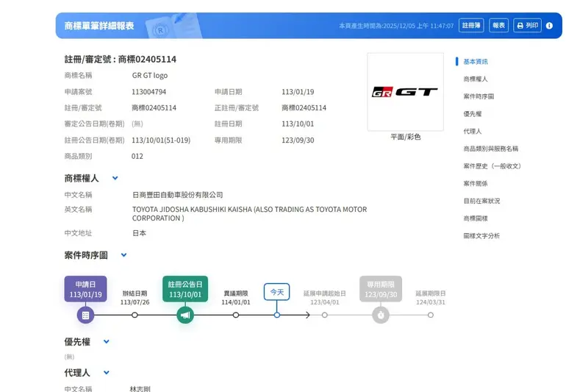Click the 申請日期 value 113/01/19
588x392 pixels.
point(298,92)
